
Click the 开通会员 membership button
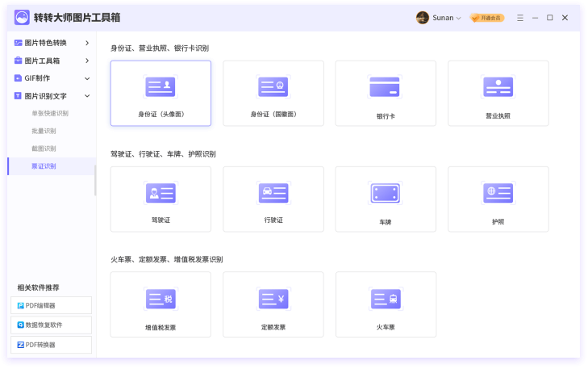click(x=487, y=18)
